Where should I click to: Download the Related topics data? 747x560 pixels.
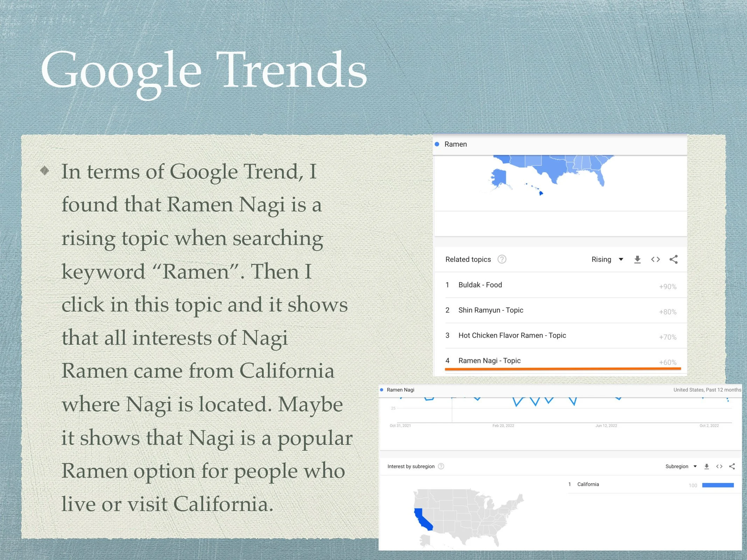637,259
